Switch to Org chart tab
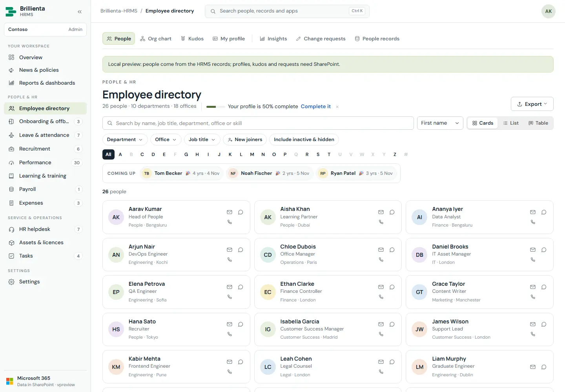The image size is (565, 392). click(x=156, y=39)
